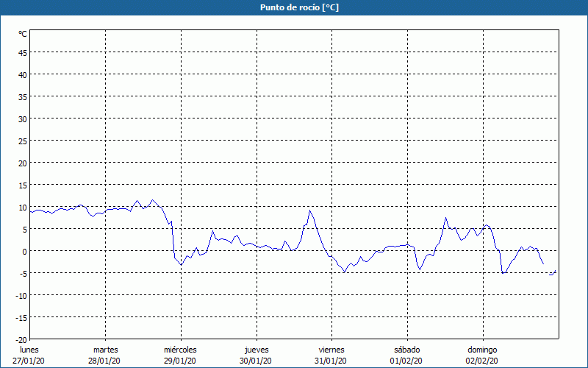This screenshot has width=588, height=368.
Task: Click the 'lunes' day label
Action: point(29,350)
